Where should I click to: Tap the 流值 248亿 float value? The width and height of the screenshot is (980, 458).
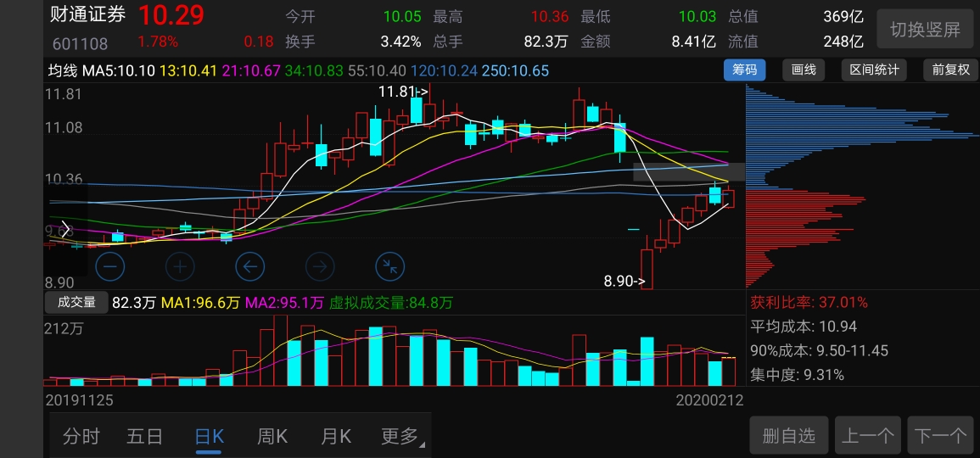pyautogui.click(x=843, y=42)
